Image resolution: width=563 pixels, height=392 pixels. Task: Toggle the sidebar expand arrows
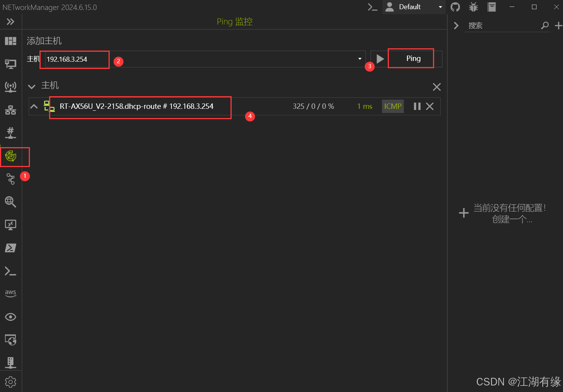[10, 21]
